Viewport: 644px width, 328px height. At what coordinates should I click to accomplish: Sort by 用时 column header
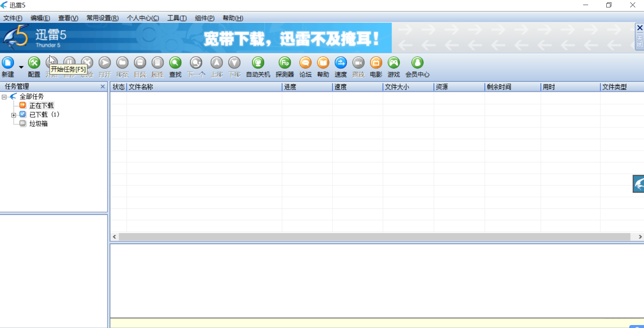coord(570,87)
